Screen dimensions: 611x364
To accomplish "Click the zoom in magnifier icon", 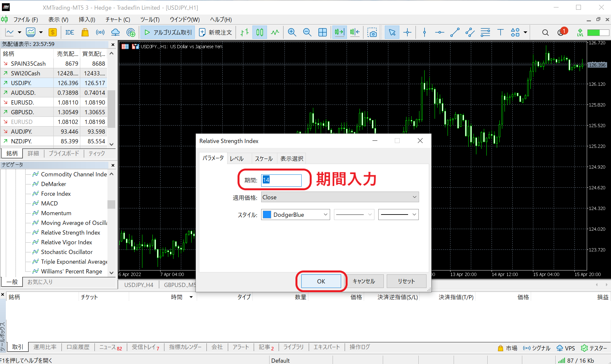I will coord(292,32).
